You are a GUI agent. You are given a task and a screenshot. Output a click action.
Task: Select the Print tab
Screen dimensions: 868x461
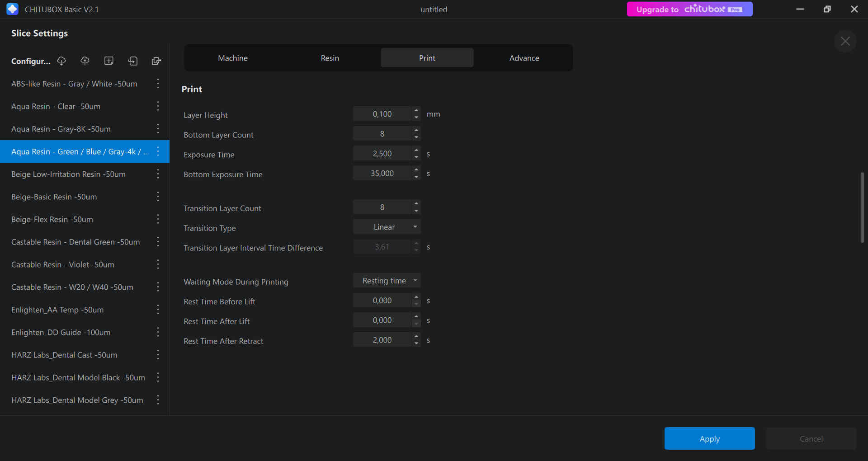pos(427,58)
